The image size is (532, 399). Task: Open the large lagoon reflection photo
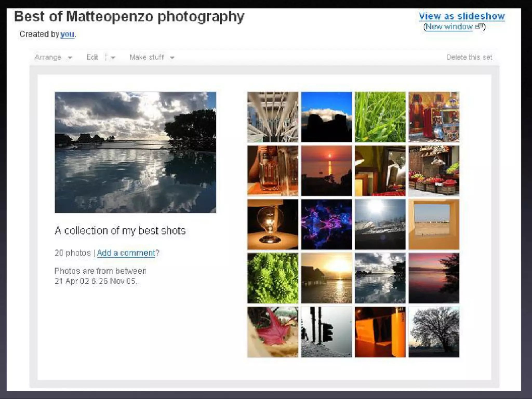[135, 152]
